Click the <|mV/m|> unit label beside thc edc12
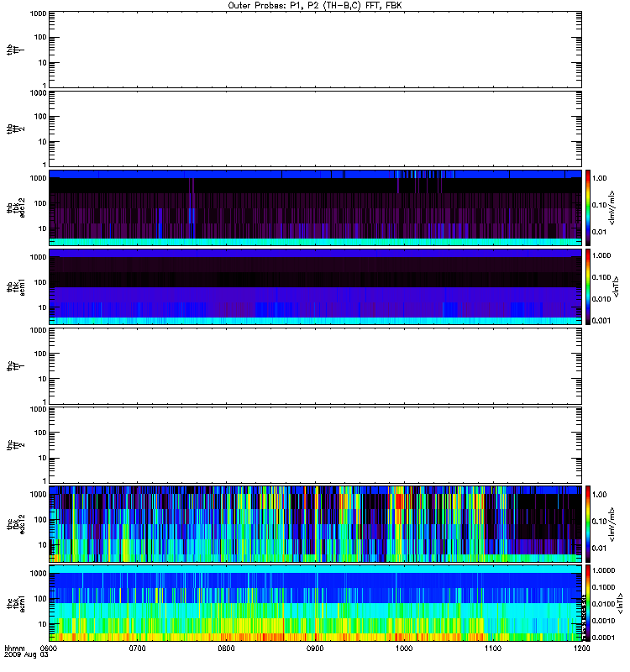The width and height of the screenshot is (630, 672). tap(612, 524)
